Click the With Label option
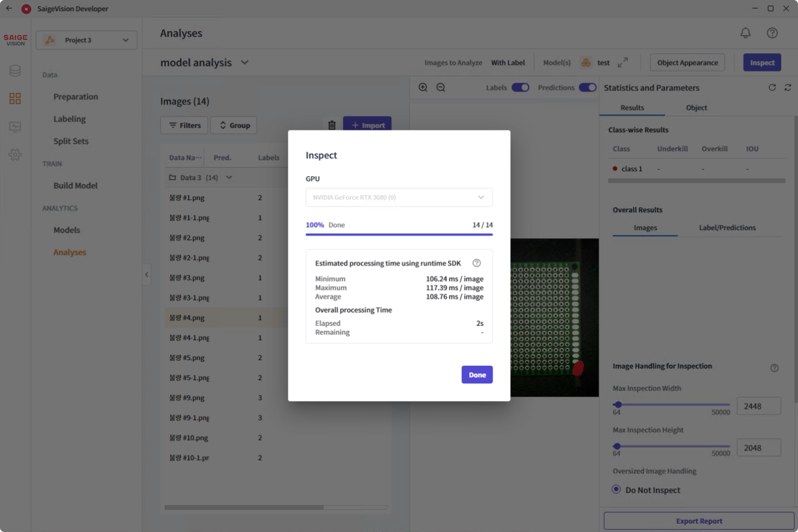The image size is (798, 532). (x=508, y=63)
